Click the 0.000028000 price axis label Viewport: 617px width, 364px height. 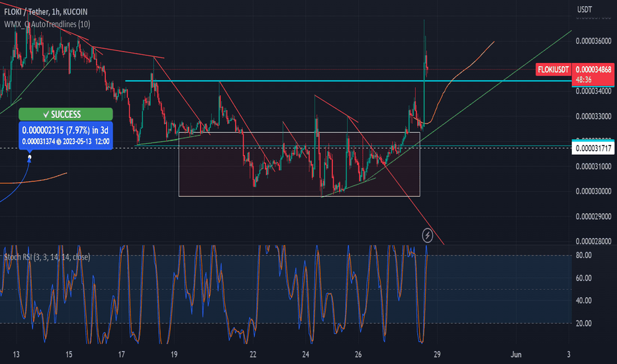pos(593,241)
